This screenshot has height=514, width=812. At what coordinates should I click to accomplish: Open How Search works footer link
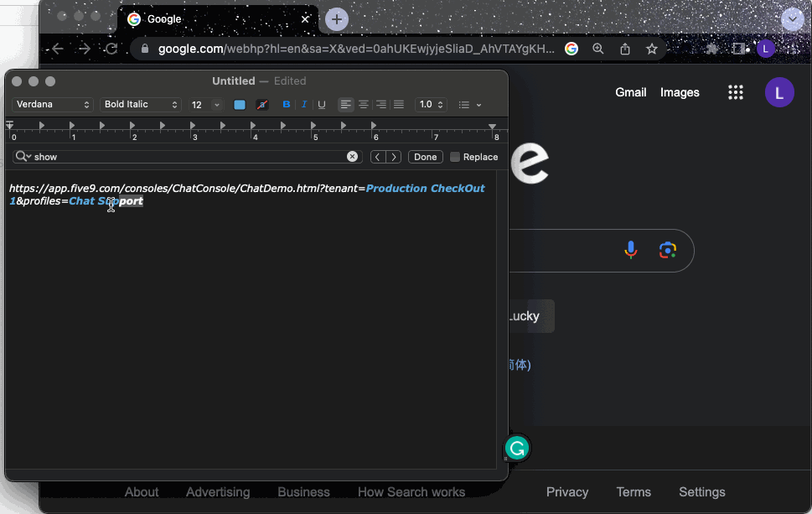tap(411, 491)
